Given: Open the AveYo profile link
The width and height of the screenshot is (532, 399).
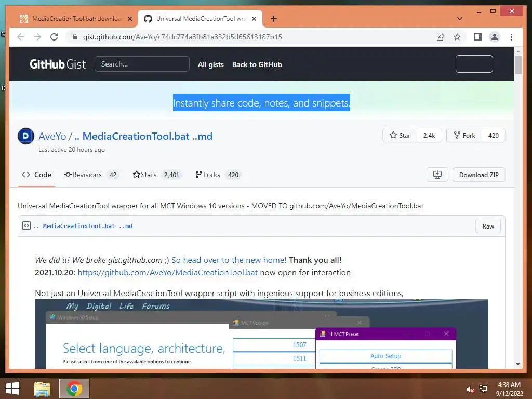Looking at the screenshot, I should point(52,136).
